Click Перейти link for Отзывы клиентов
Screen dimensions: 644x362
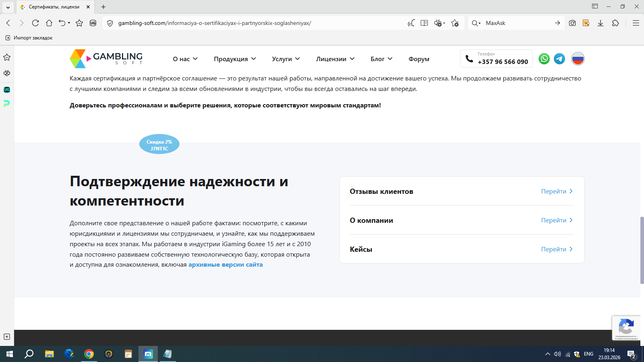tap(556, 191)
